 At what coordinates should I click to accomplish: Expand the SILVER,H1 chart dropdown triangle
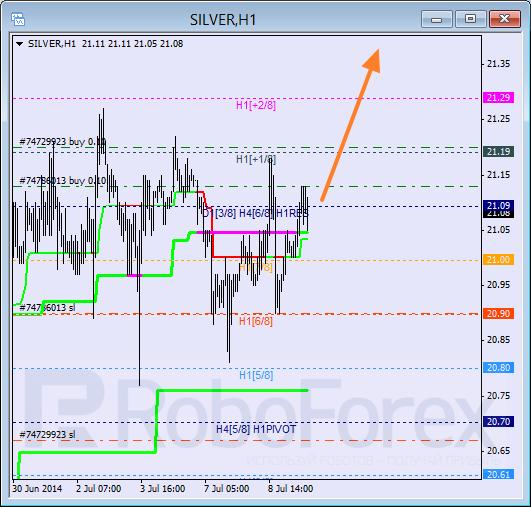click(x=20, y=44)
